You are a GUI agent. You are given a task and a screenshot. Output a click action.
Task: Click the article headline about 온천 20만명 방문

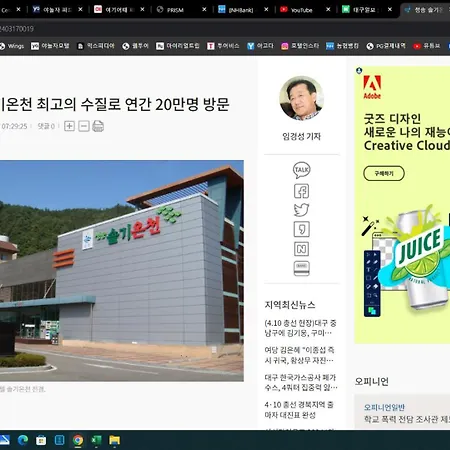point(115,104)
